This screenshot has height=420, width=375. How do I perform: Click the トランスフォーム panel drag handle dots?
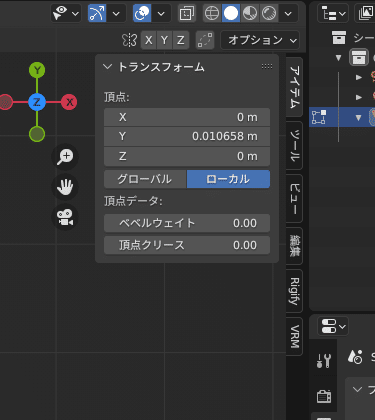point(267,66)
